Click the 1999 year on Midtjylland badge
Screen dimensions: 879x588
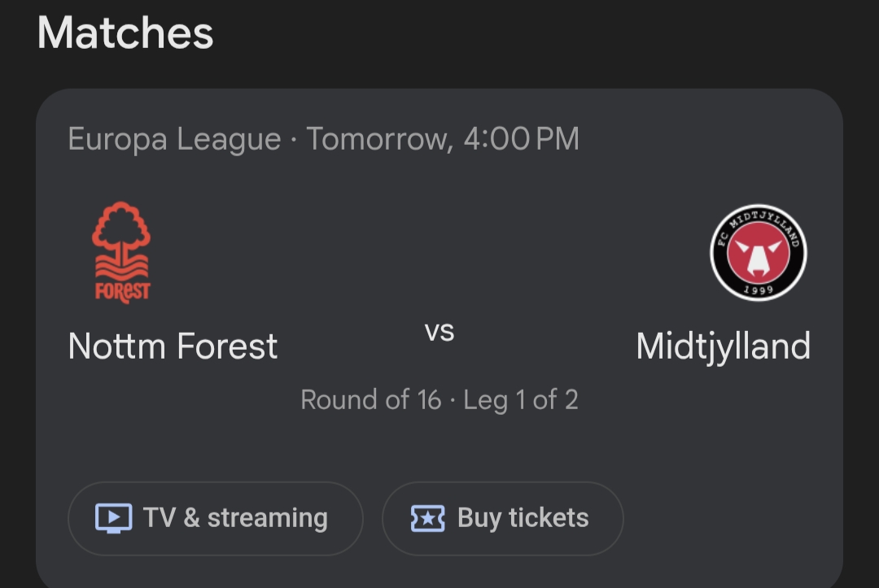759,290
